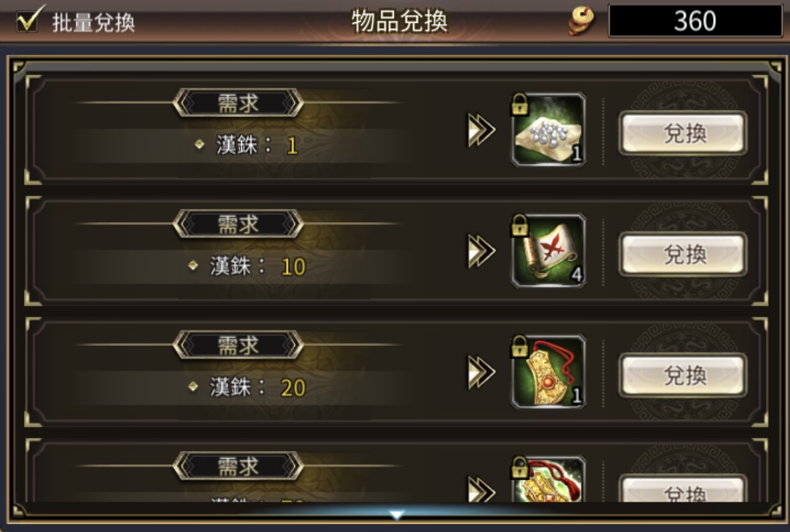This screenshot has width=790, height=532.
Task: Click the 需求 label in first row
Action: [238, 103]
